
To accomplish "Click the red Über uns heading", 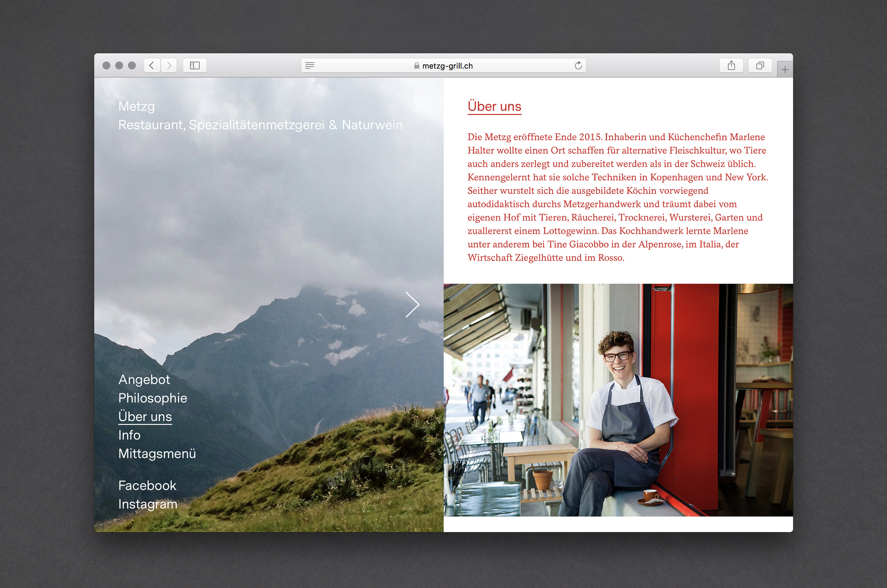I will pyautogui.click(x=494, y=107).
